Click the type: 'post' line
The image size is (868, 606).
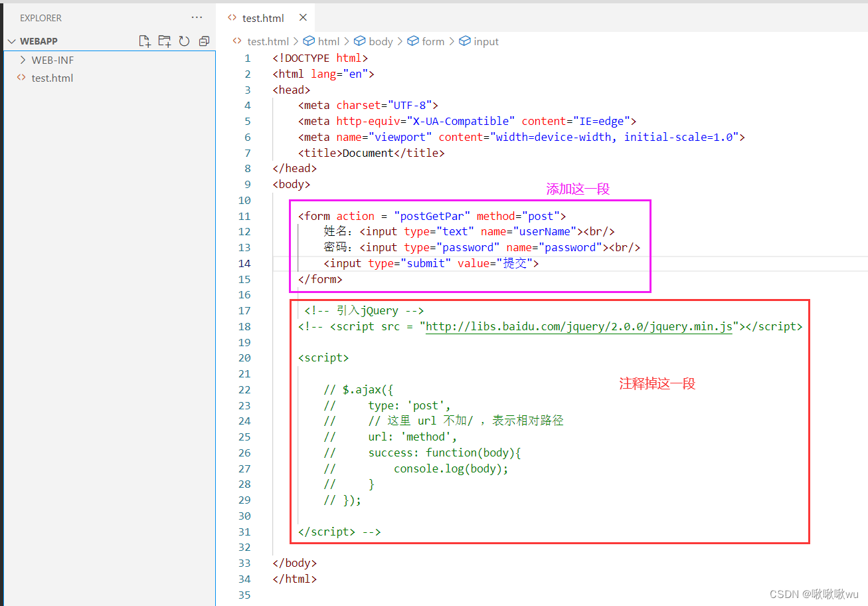[x=410, y=405]
